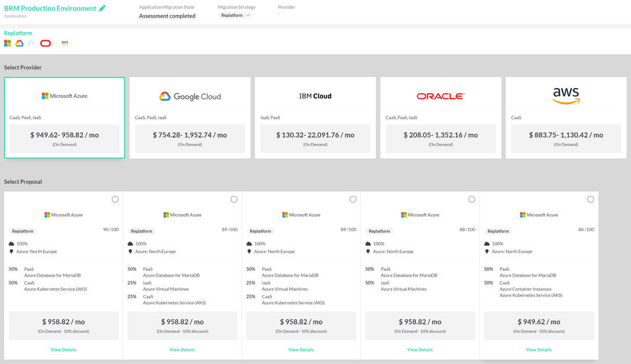Open View Details for the 90/100 proposal
The height and width of the screenshot is (364, 631).
(64, 350)
